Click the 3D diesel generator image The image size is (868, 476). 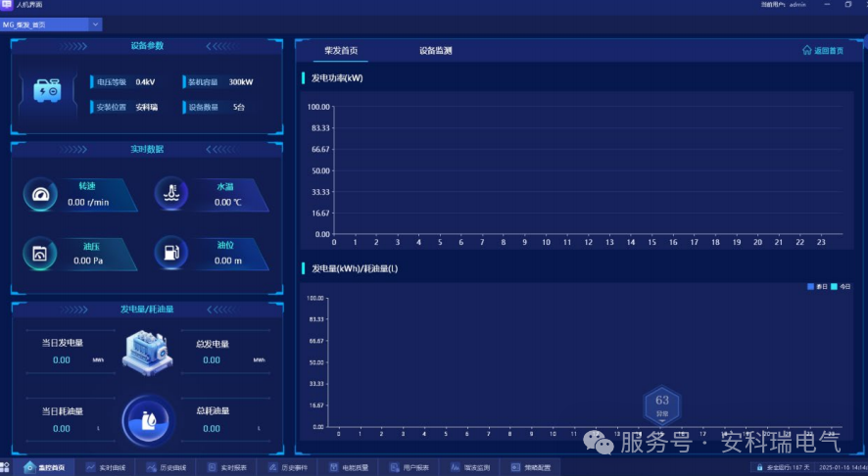(x=147, y=353)
